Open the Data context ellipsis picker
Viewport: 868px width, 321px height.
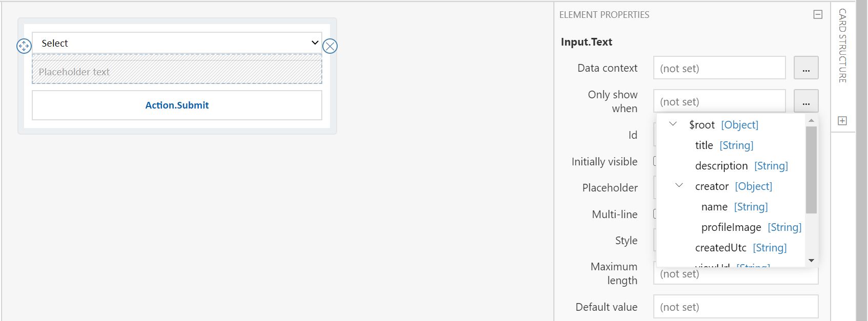point(806,67)
